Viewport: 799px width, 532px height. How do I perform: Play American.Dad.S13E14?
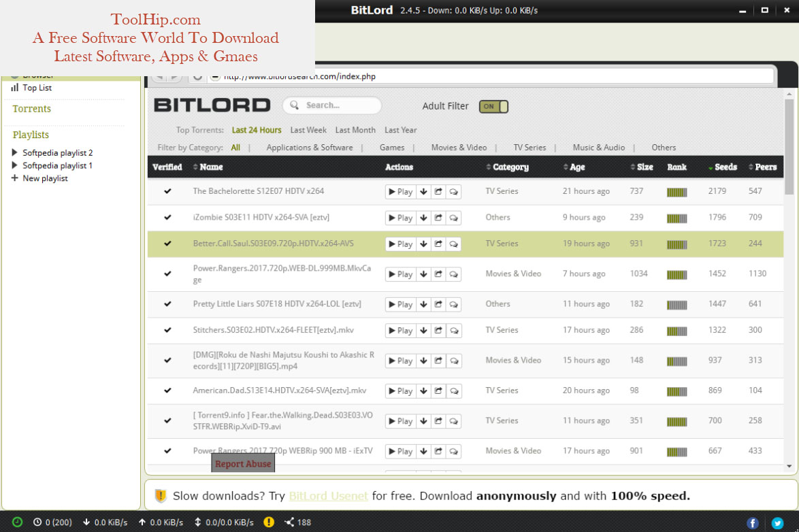coord(400,391)
